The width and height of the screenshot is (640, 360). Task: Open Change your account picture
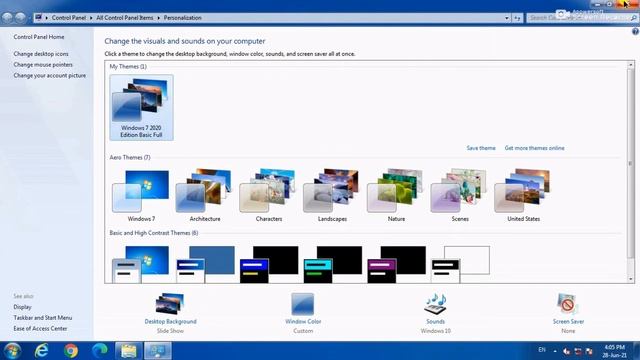coord(49,76)
